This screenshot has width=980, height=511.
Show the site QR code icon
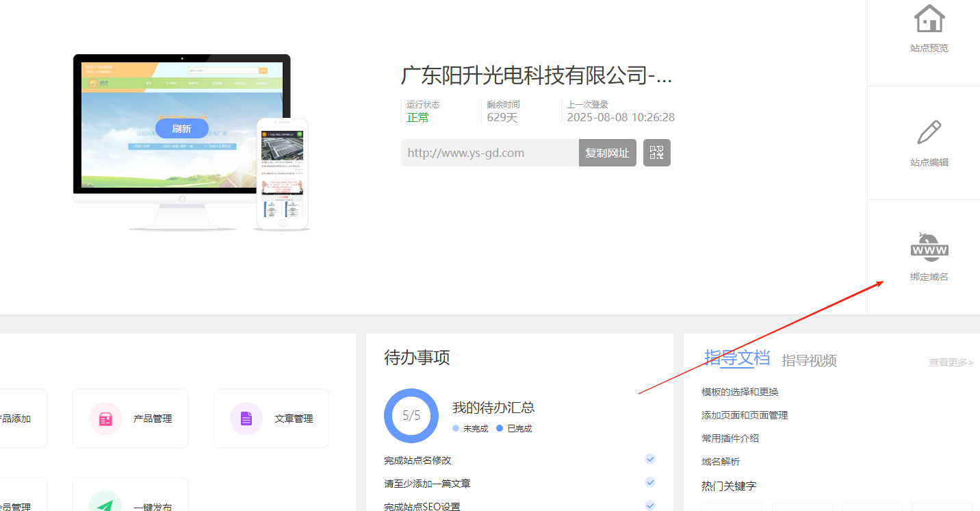click(x=657, y=153)
